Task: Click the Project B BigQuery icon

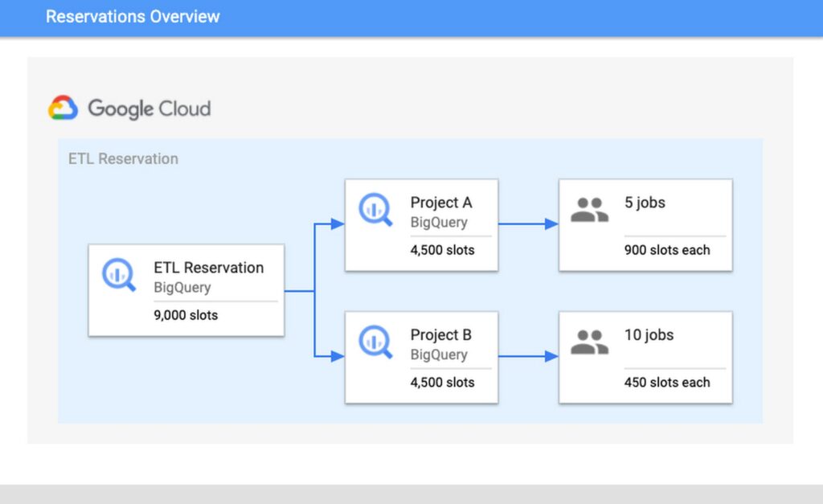Action: pyautogui.click(x=375, y=342)
